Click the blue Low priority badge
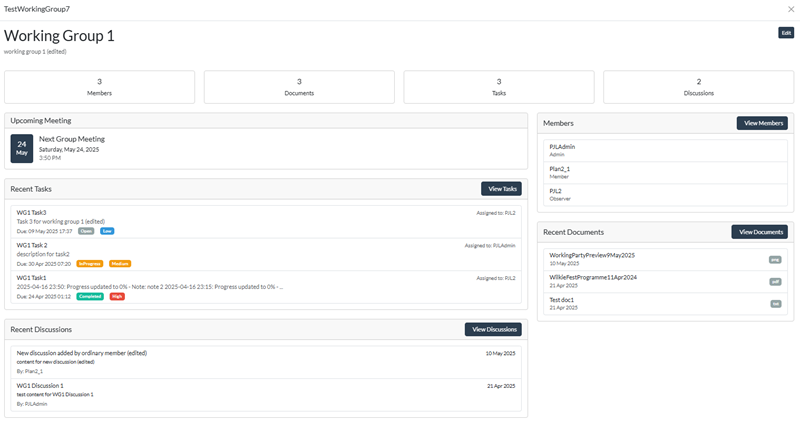 coord(107,231)
